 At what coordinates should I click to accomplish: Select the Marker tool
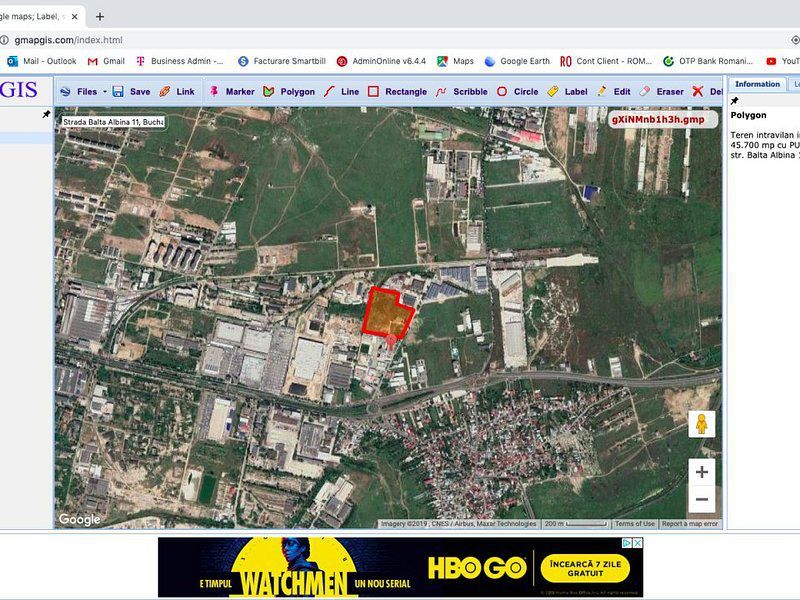coord(235,91)
